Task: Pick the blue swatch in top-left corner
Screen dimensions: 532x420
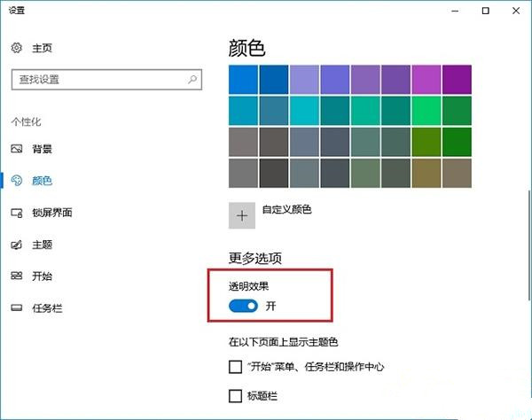Action: 243,79
